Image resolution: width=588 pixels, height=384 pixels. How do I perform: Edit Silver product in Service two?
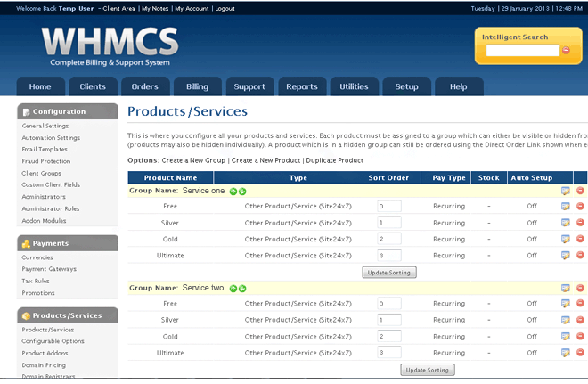(x=566, y=320)
